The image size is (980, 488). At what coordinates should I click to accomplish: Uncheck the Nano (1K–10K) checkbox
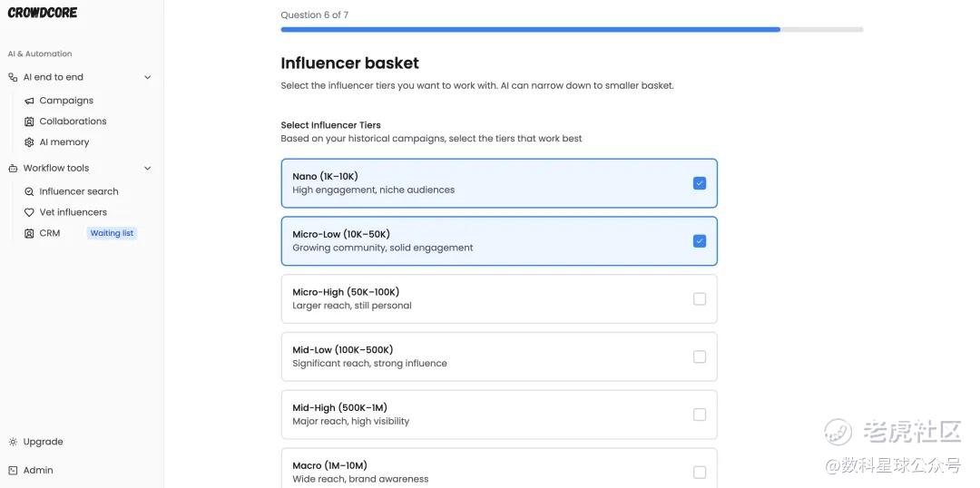pyautogui.click(x=700, y=183)
